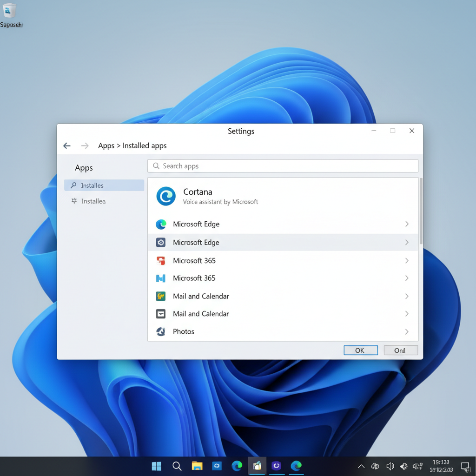This screenshot has width=476, height=476.
Task: Select the Microsoft Edge app icon
Action: [x=160, y=224]
